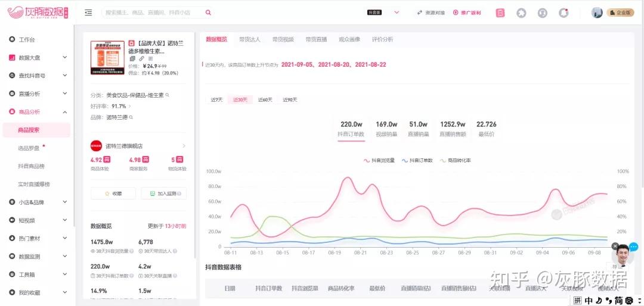Click the user avatar in the top bar
This screenshot has height=306, width=644.
(x=597, y=13)
